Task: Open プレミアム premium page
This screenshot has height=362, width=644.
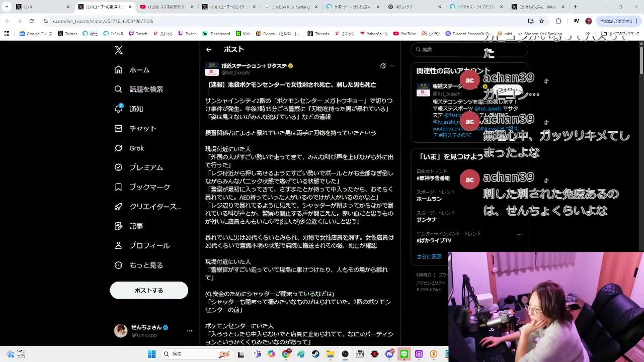Action: pyautogui.click(x=139, y=167)
